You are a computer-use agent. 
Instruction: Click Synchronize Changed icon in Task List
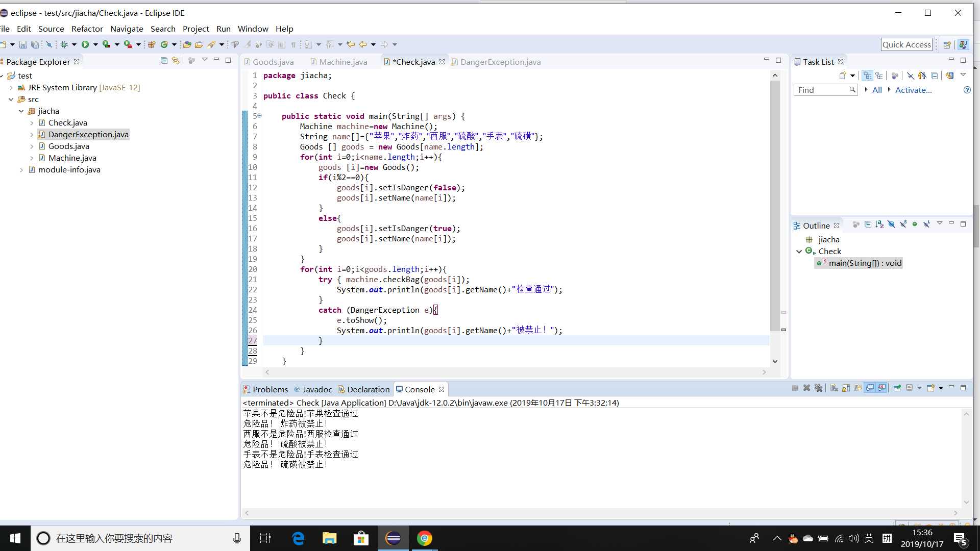(x=949, y=76)
